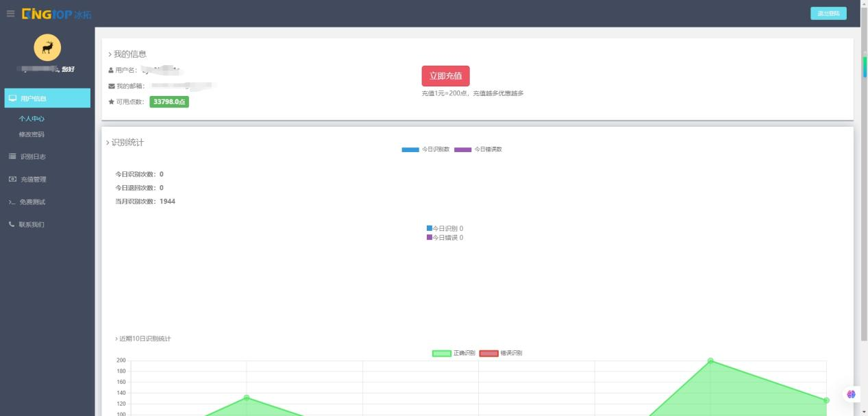Click the green 33798.0点 points badge

coord(169,102)
